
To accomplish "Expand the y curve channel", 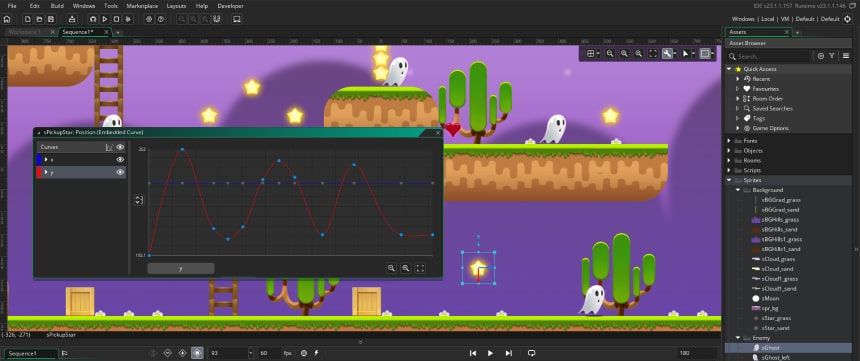I will point(46,172).
